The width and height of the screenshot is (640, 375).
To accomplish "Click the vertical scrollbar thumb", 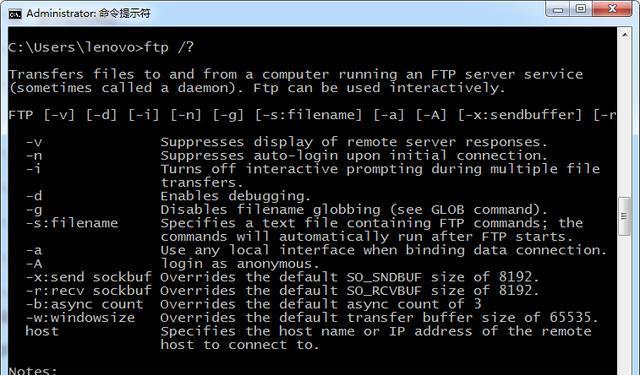I will 624,216.
